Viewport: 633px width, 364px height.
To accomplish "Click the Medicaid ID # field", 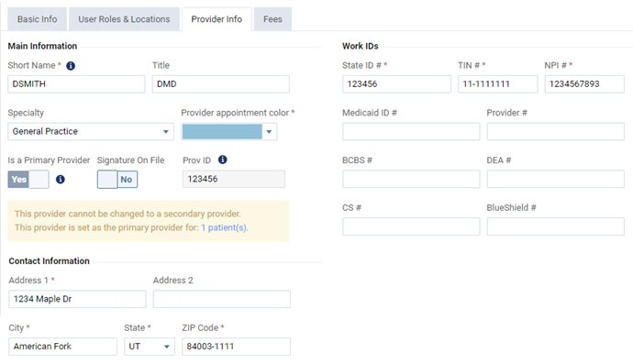I will click(x=411, y=131).
